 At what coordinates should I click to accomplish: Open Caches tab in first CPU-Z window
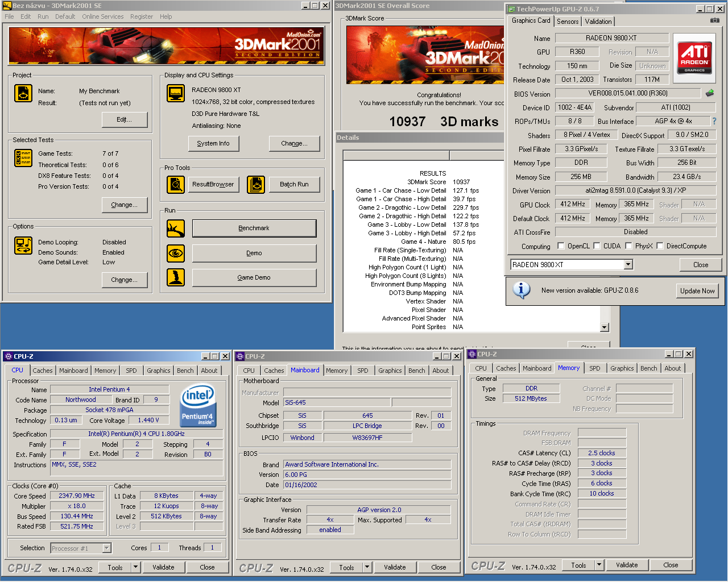point(43,371)
